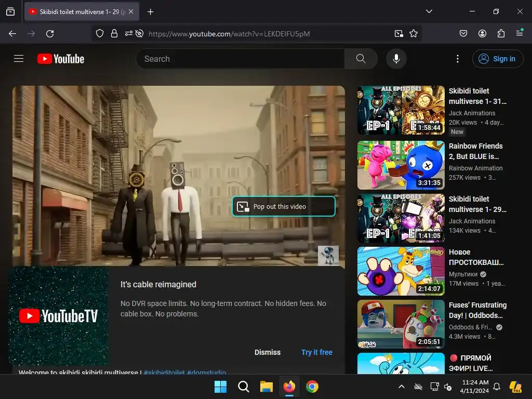Open Extensions puzzle icon
Image resolution: width=532 pixels, height=399 pixels.
[x=501, y=33]
